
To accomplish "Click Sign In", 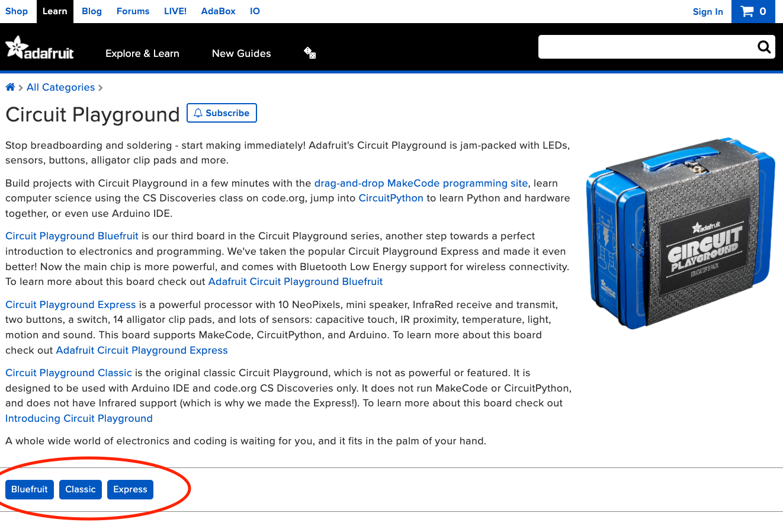I will point(708,11).
